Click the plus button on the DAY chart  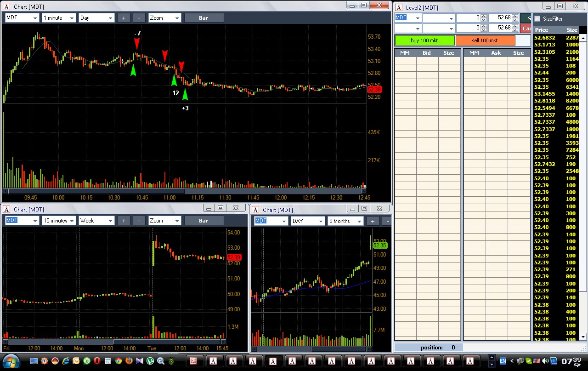[x=373, y=221]
